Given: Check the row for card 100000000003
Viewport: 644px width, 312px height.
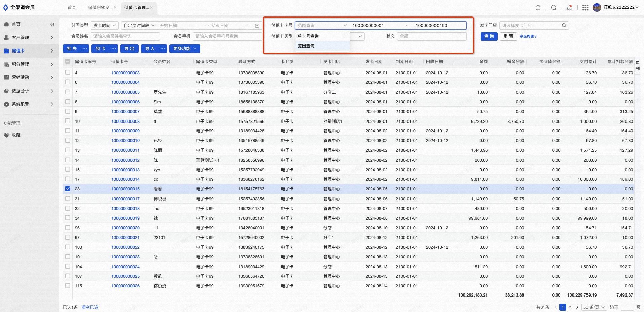Looking at the screenshot, I should coord(68,72).
